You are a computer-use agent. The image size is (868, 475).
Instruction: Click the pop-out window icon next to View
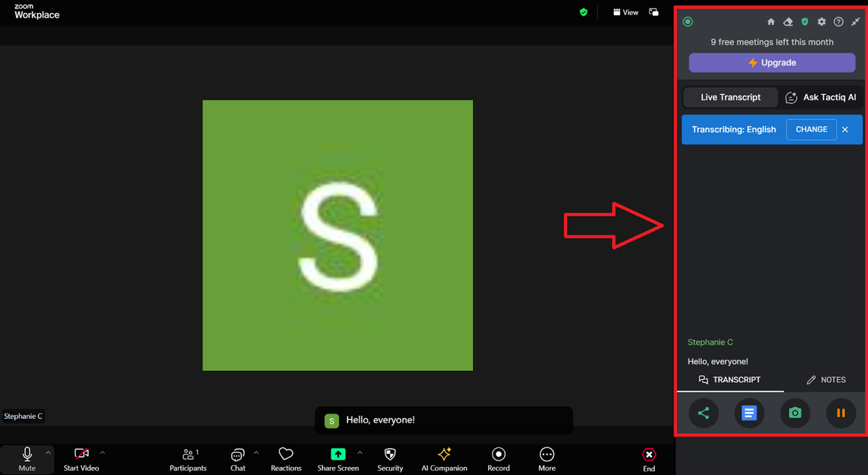point(653,12)
